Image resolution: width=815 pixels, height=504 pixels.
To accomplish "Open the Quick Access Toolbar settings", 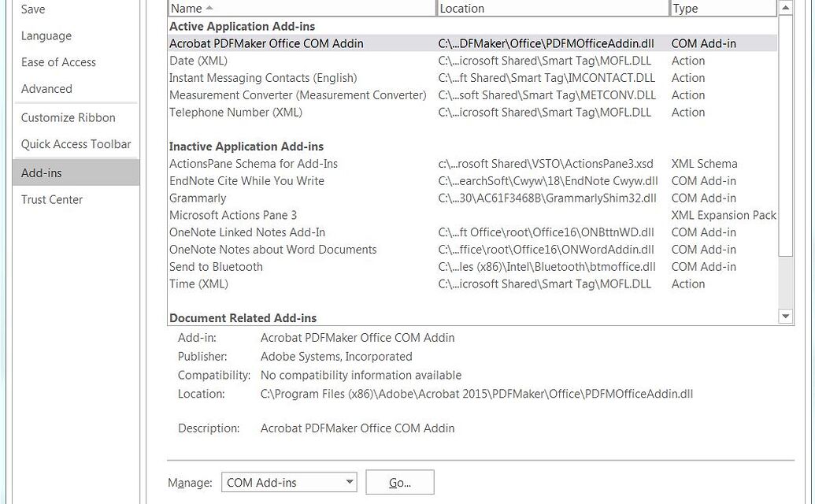I will (x=76, y=144).
